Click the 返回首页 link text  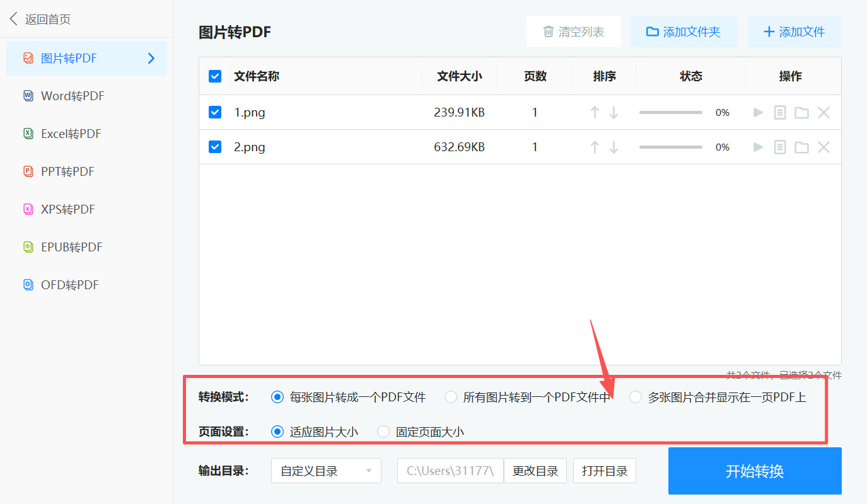[48, 20]
